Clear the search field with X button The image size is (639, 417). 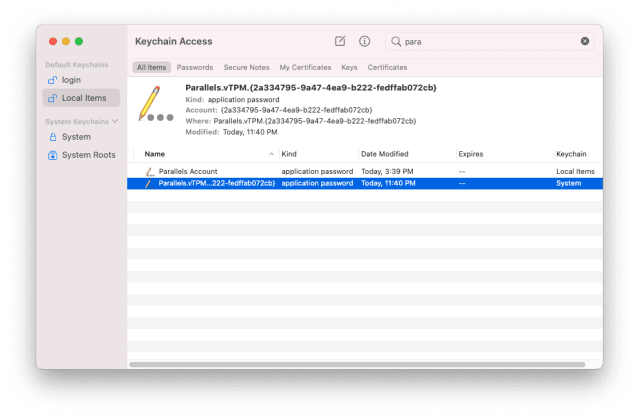pos(585,41)
